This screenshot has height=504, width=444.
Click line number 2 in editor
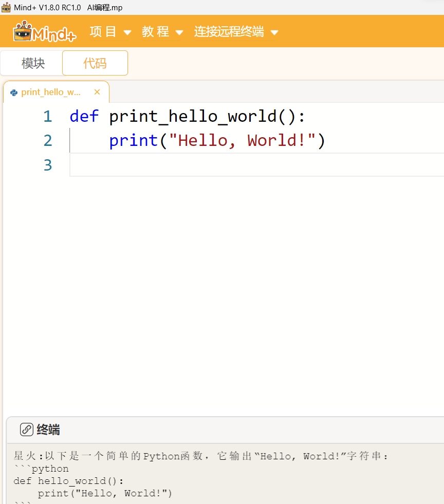[x=48, y=141]
